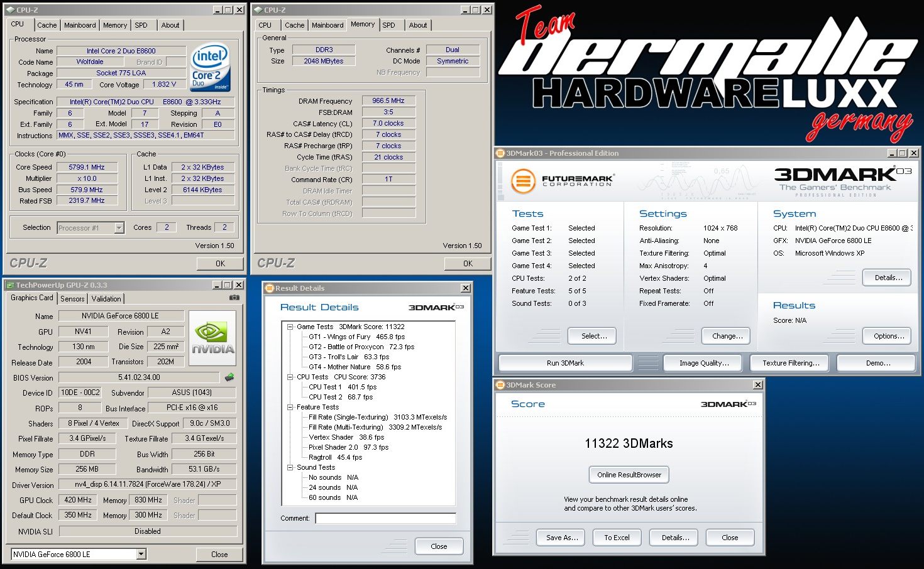This screenshot has height=569, width=924.
Task: Click the GPU-Z Driver Version field
Action: click(x=148, y=484)
